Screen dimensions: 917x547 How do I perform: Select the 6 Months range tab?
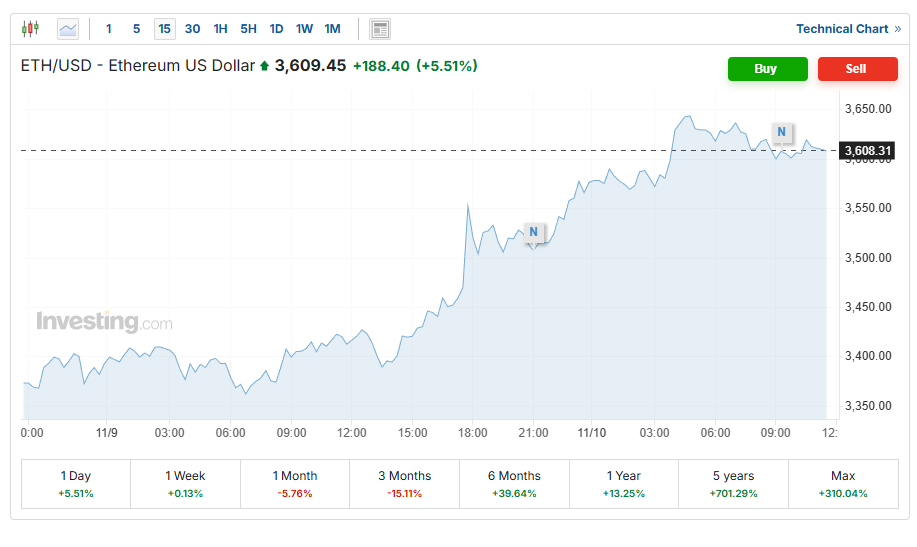(x=514, y=484)
